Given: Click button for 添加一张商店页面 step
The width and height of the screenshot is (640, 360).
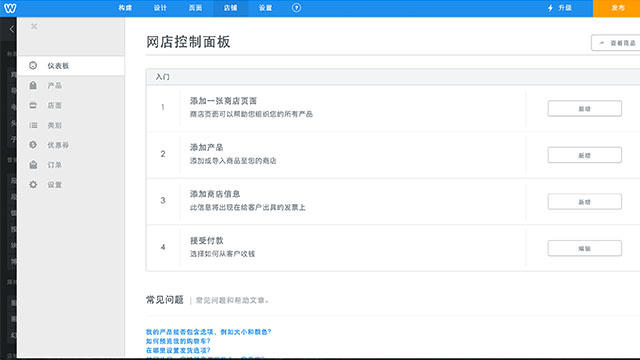Looking at the screenshot, I should tap(584, 109).
